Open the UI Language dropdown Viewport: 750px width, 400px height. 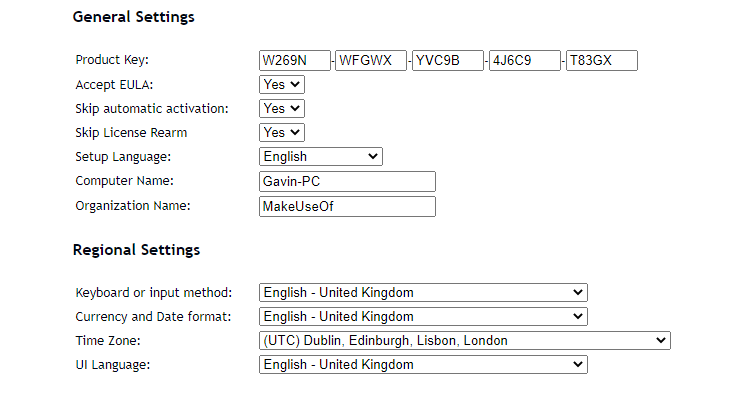(x=422, y=365)
